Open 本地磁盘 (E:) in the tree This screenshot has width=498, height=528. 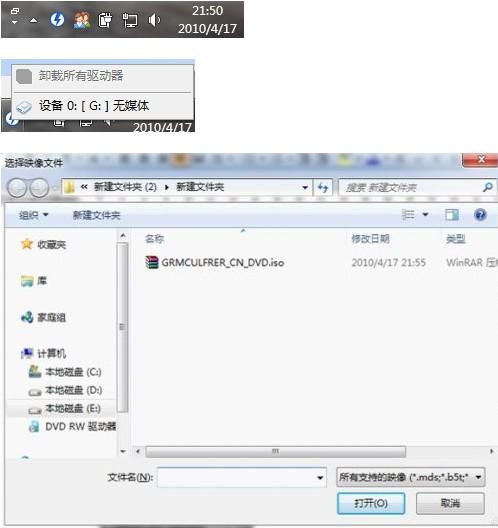pyautogui.click(x=73, y=408)
